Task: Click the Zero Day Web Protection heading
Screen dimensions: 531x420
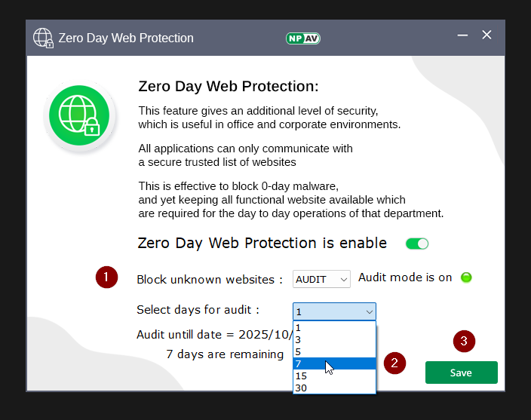Action: 229,87
